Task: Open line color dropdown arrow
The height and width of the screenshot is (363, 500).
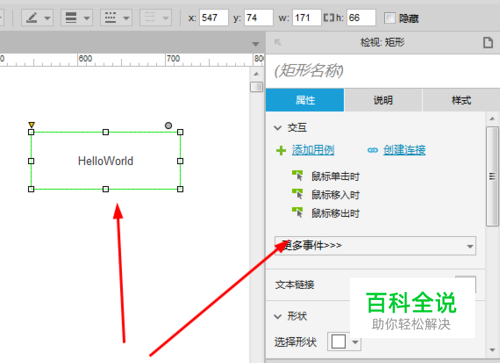Action: [x=47, y=18]
